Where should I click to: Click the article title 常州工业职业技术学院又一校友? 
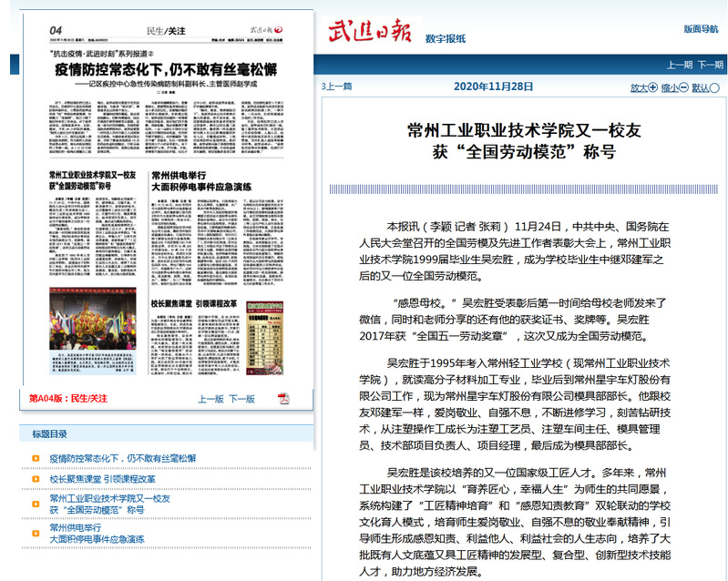point(524,141)
